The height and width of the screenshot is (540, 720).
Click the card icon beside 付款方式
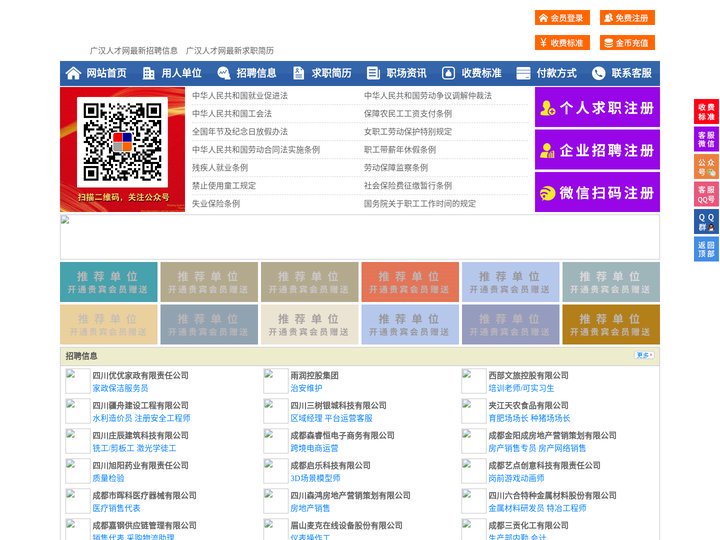pos(523,73)
